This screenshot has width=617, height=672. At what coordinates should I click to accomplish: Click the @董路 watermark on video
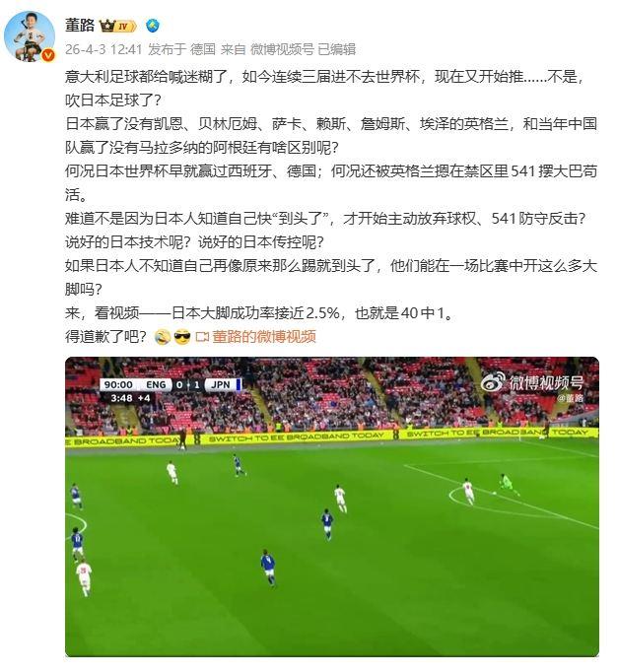[x=571, y=398]
